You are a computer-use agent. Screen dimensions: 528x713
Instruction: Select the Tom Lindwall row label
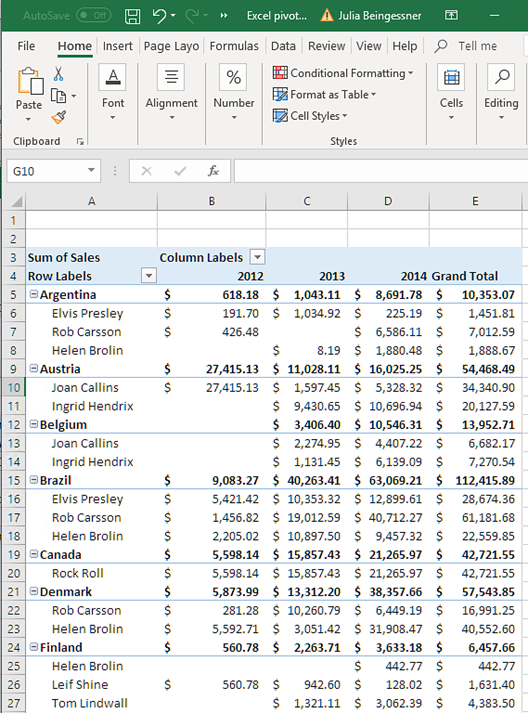coord(91,703)
